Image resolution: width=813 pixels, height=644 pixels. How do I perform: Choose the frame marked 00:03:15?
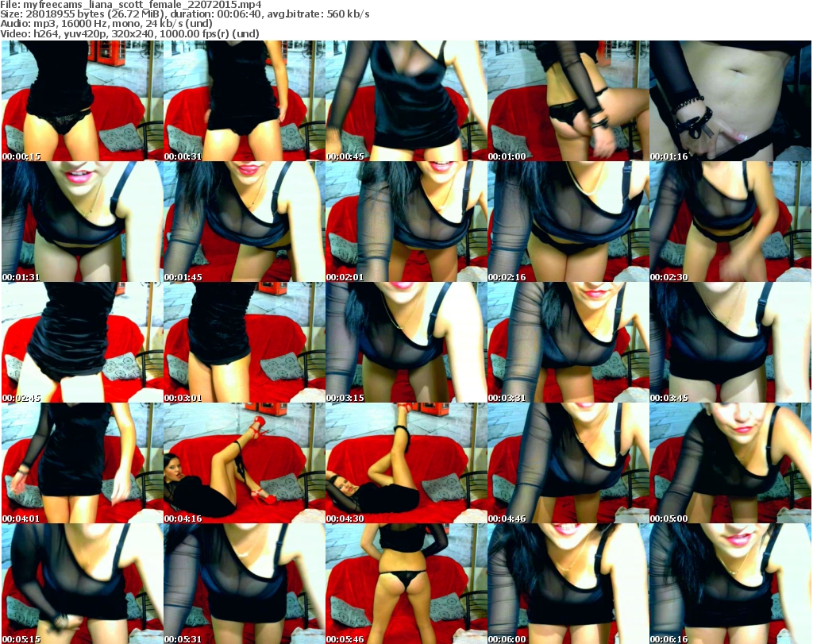pyautogui.click(x=406, y=343)
